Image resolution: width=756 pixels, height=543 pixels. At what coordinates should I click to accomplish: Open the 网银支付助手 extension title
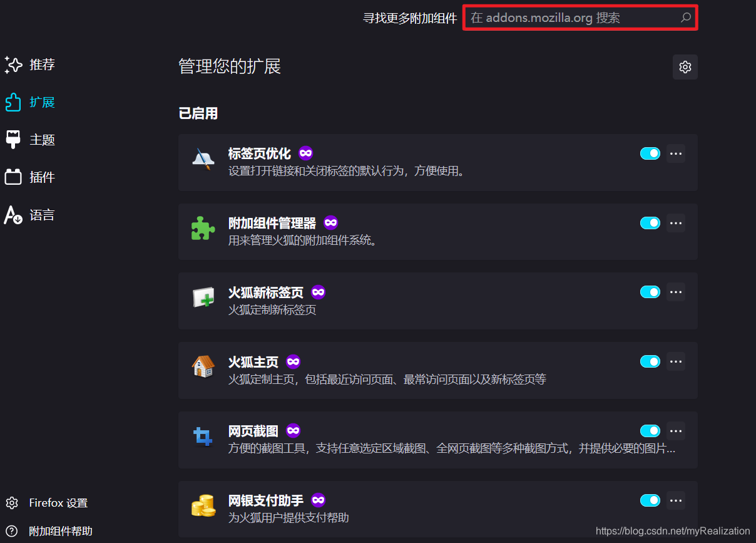[266, 500]
